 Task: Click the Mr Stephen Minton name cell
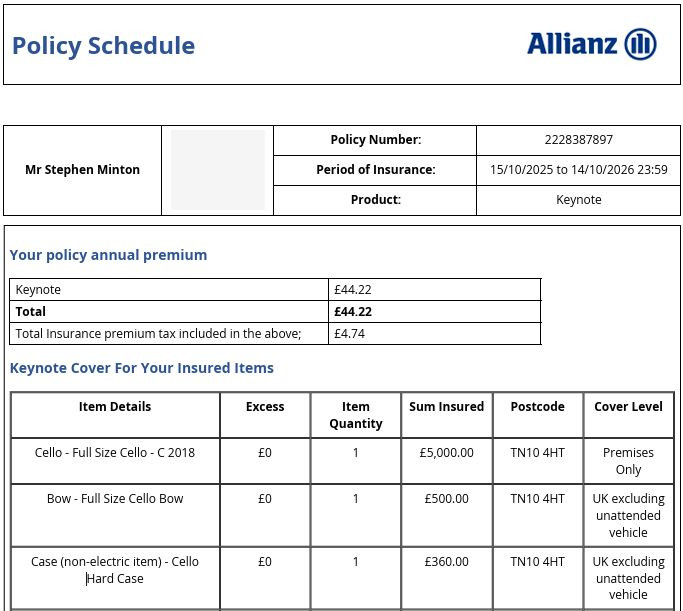(x=82, y=170)
